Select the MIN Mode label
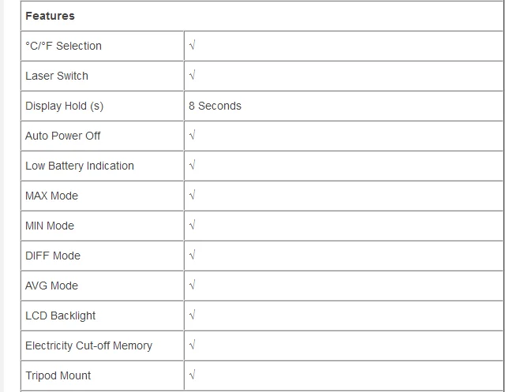Image resolution: width=532 pixels, height=392 pixels. (50, 226)
